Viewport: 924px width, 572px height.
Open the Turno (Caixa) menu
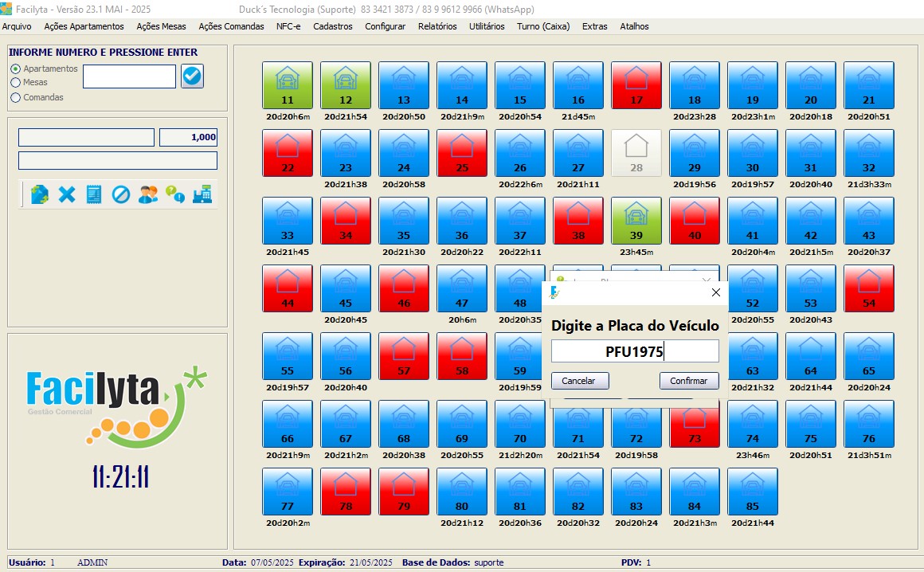[543, 26]
